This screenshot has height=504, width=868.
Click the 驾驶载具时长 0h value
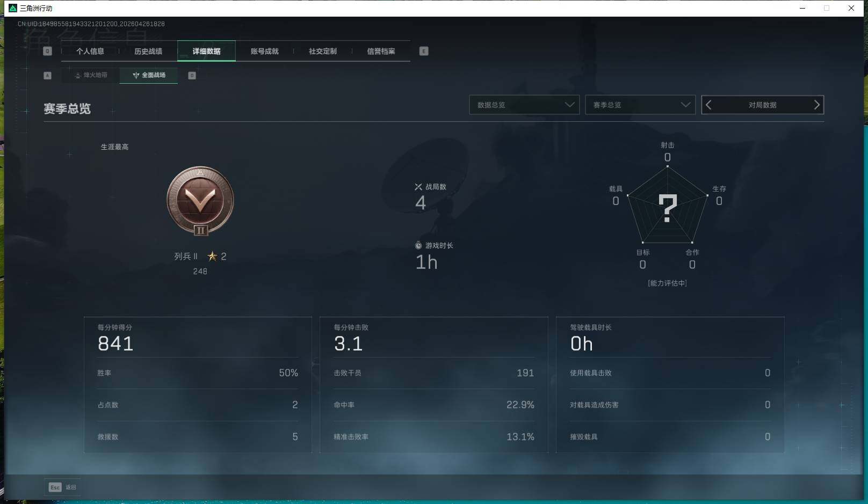pyautogui.click(x=582, y=344)
